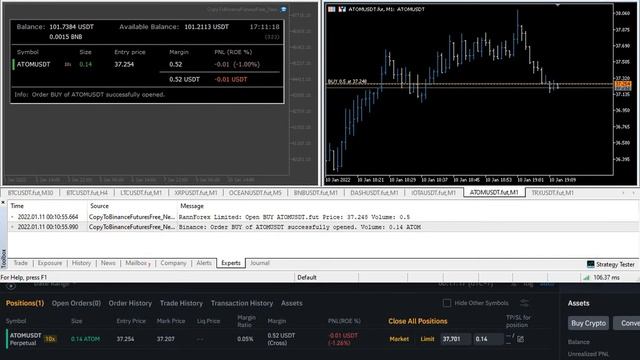Click the connection signal bars icon in status bar
640x360 pixels.
coord(587,278)
